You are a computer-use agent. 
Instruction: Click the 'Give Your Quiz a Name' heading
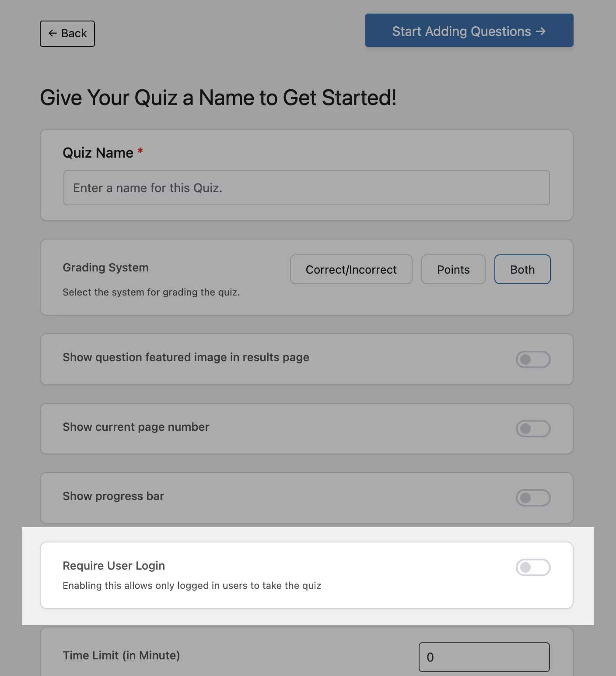[x=218, y=98]
